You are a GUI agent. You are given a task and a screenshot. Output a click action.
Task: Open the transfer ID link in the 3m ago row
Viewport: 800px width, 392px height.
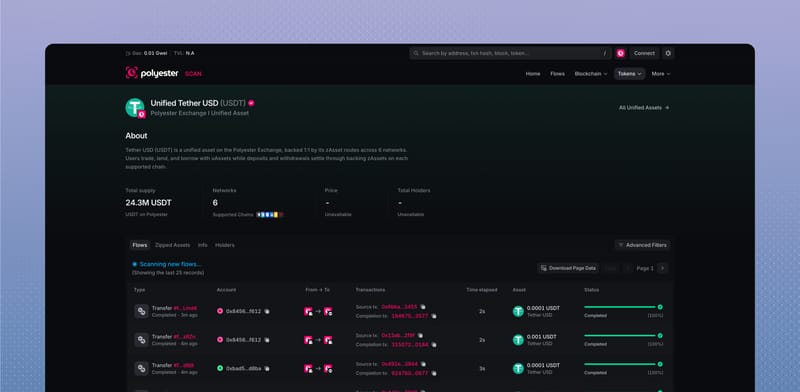pos(185,308)
